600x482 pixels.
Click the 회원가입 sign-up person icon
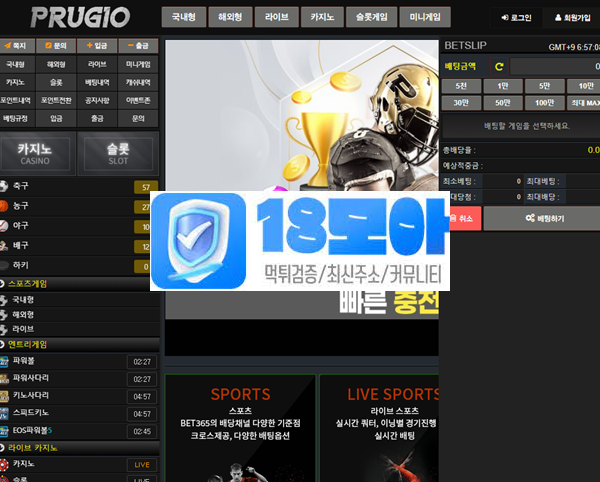[x=558, y=18]
